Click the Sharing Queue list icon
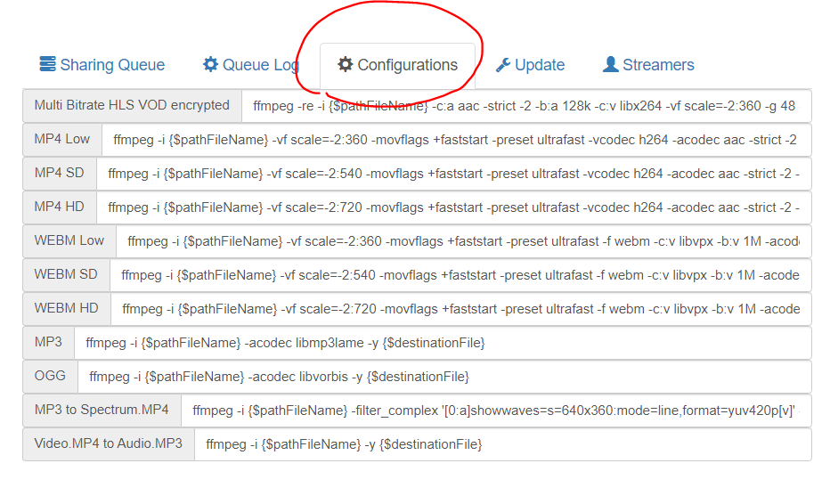Image resolution: width=830 pixels, height=504 pixels. click(x=47, y=64)
